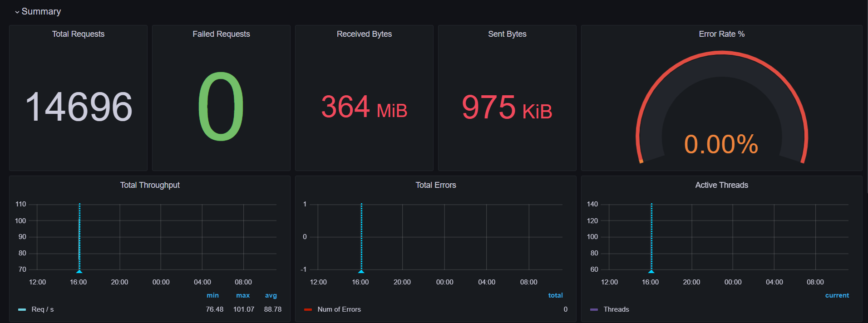Image resolution: width=868 pixels, height=323 pixels.
Task: Sort Total Throughput legend by avg
Action: pyautogui.click(x=271, y=295)
